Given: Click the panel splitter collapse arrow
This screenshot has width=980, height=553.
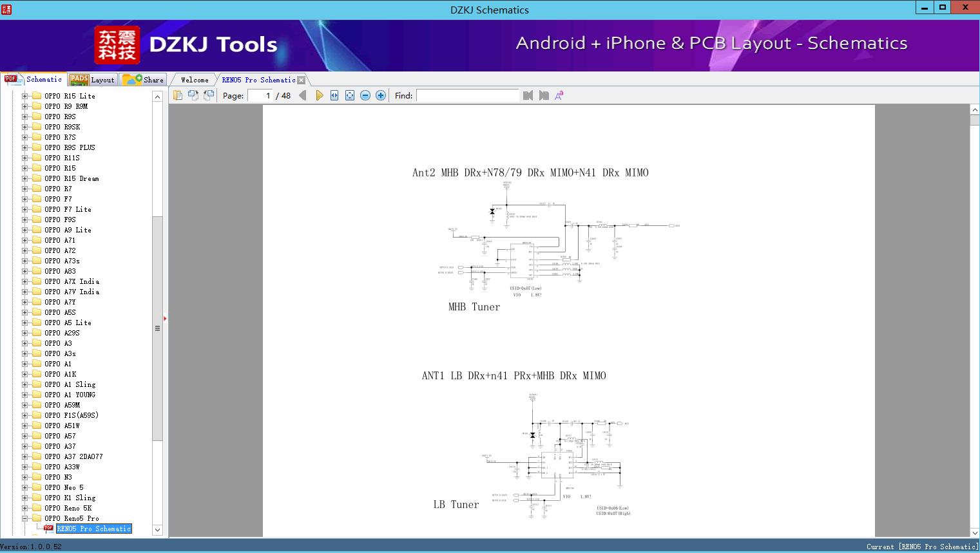Looking at the screenshot, I should click(x=165, y=319).
